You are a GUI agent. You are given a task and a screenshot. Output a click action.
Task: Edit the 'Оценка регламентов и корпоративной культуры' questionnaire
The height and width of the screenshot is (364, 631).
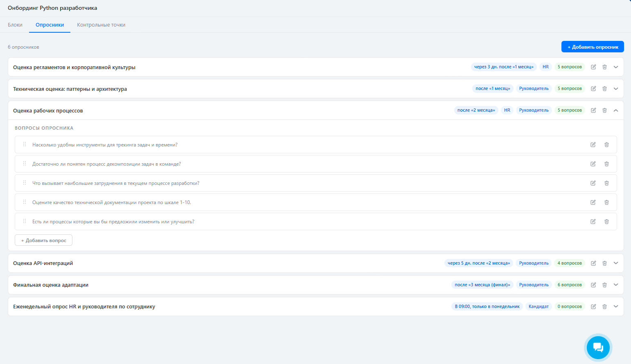[x=593, y=67]
